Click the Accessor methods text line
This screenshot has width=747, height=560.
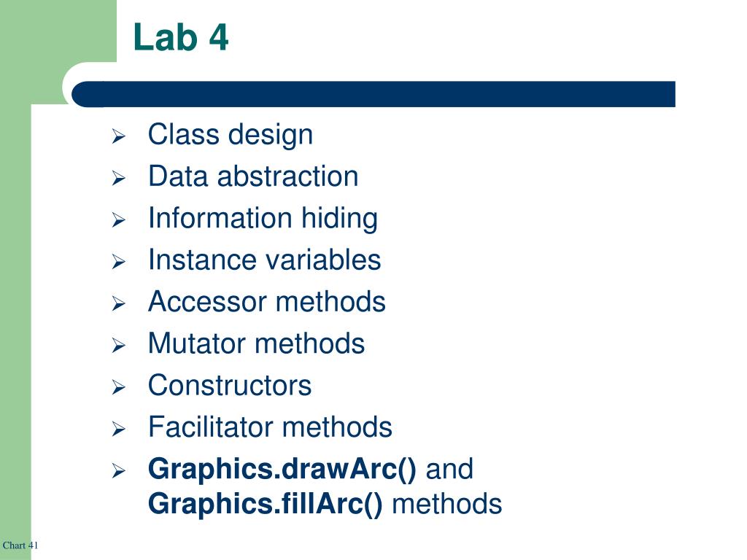pyautogui.click(x=267, y=302)
